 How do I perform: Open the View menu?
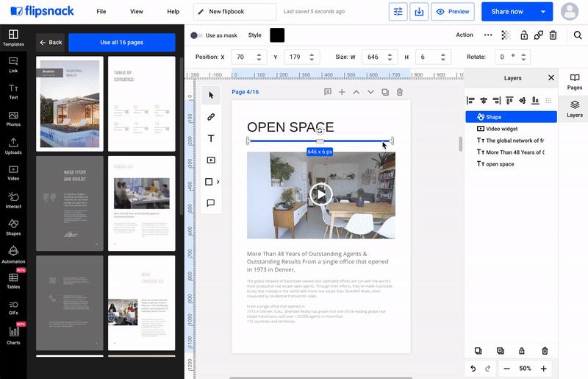point(137,12)
